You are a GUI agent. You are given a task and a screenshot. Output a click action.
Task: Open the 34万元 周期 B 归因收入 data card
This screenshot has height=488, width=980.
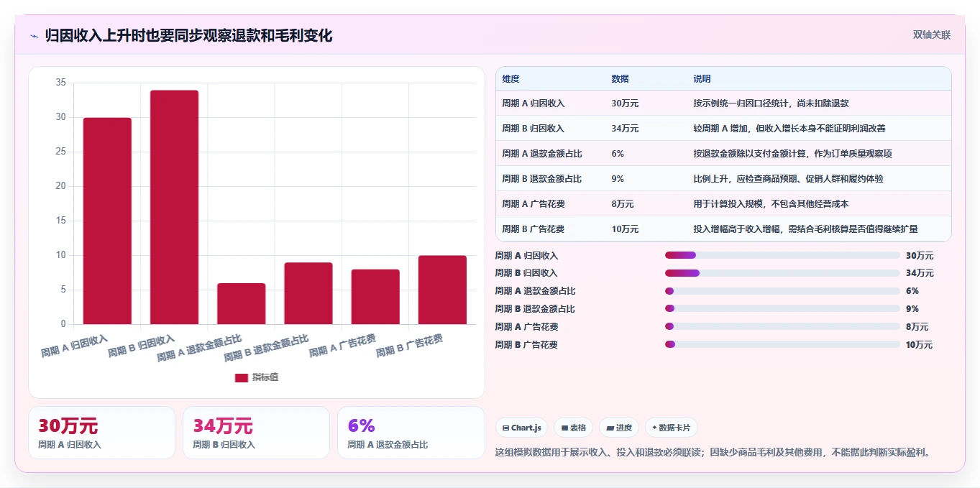(x=256, y=433)
